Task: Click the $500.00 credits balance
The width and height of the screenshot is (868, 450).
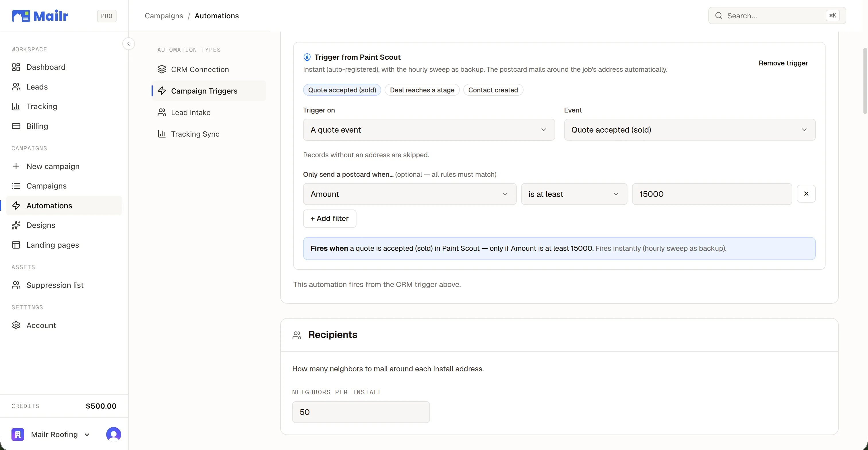Action: (x=101, y=406)
